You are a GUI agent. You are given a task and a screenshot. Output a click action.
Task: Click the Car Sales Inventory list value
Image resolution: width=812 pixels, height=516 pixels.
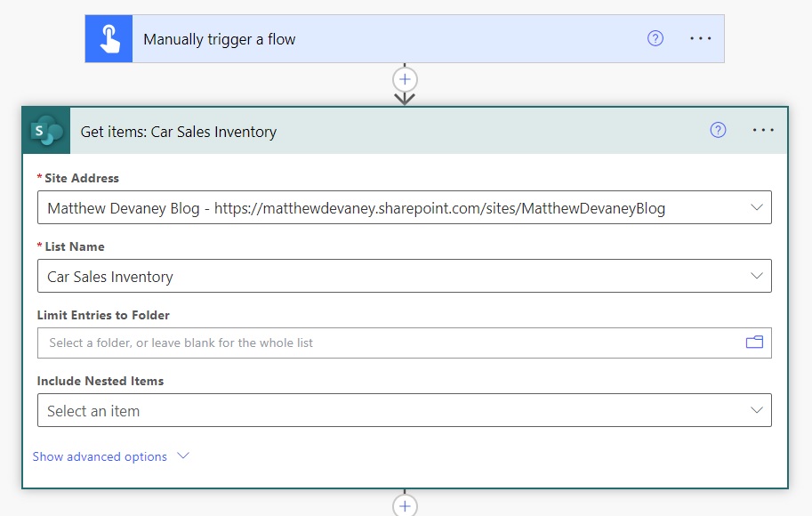point(109,277)
